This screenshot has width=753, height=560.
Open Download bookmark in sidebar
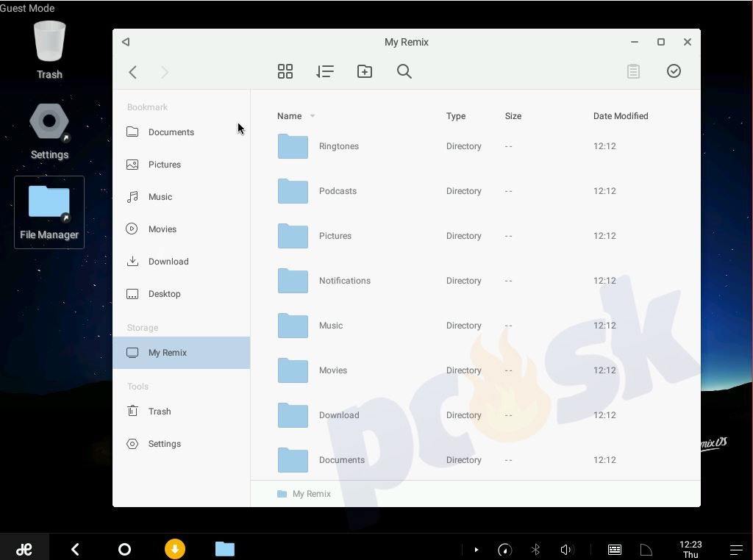coord(181,262)
